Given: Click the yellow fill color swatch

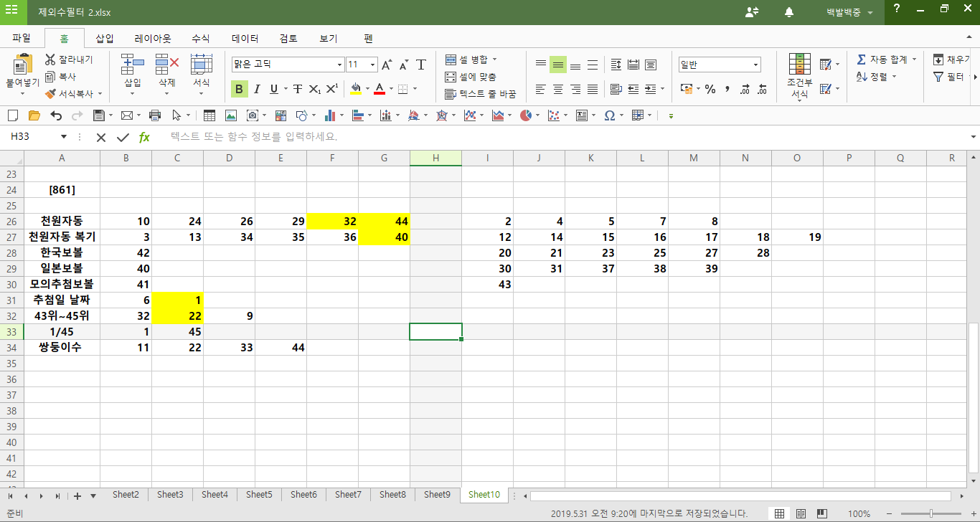Looking at the screenshot, I should pos(356,90).
